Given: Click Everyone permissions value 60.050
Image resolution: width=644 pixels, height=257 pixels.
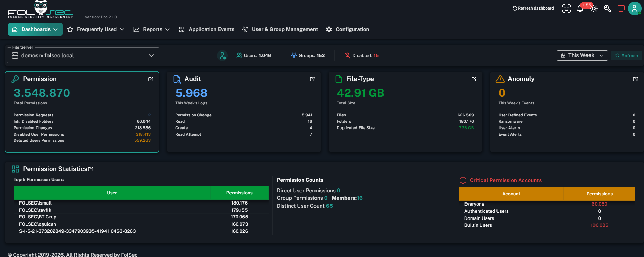Looking at the screenshot, I should (x=600, y=204).
